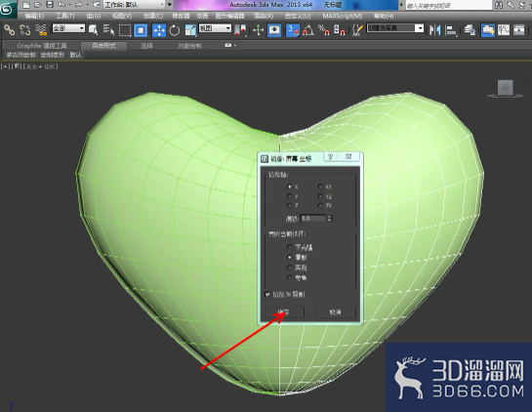Open the Schematic View icon

point(519,30)
